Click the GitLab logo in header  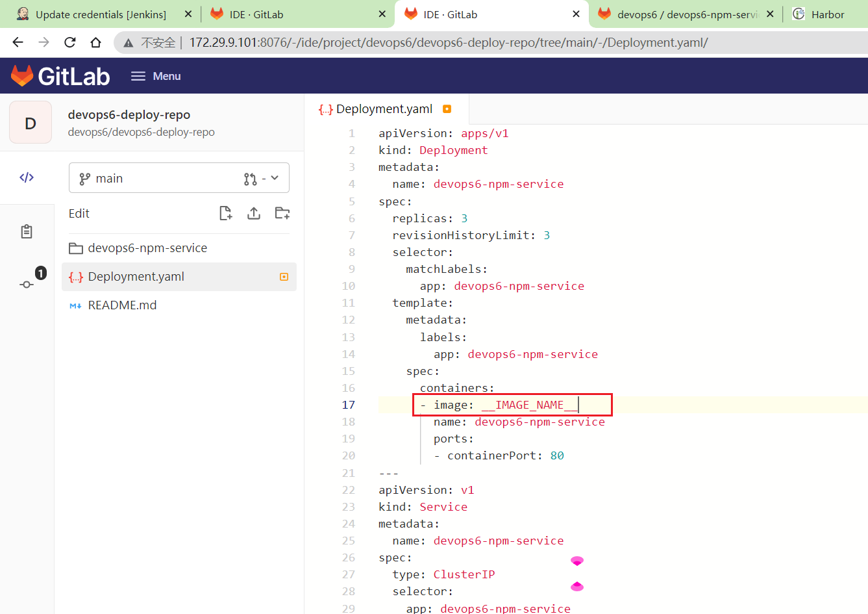[60, 76]
